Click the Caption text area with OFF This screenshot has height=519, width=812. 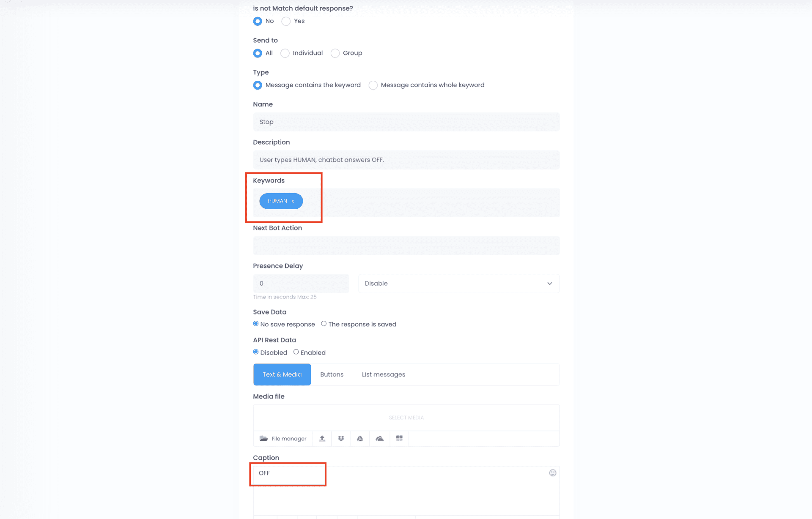pyautogui.click(x=406, y=490)
